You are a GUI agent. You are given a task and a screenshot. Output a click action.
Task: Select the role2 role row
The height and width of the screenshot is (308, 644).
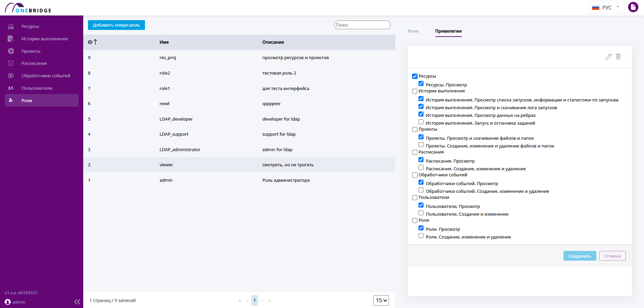tap(239, 73)
